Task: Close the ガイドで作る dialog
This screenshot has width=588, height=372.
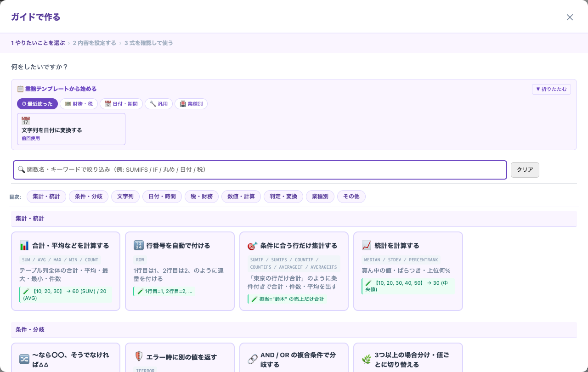Action: tap(570, 17)
